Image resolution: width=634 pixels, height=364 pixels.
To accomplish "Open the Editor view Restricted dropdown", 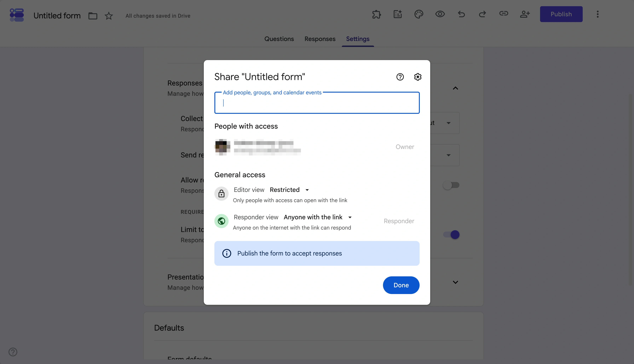I will pyautogui.click(x=289, y=190).
